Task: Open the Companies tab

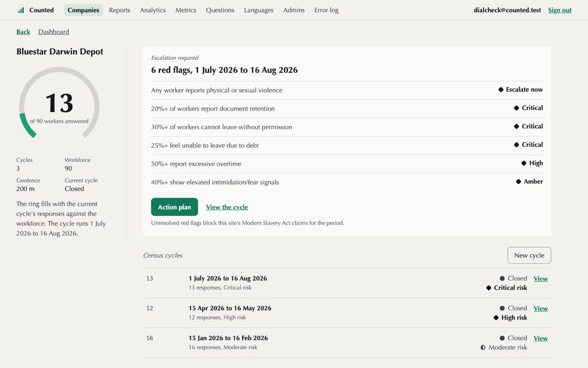Action: click(83, 10)
